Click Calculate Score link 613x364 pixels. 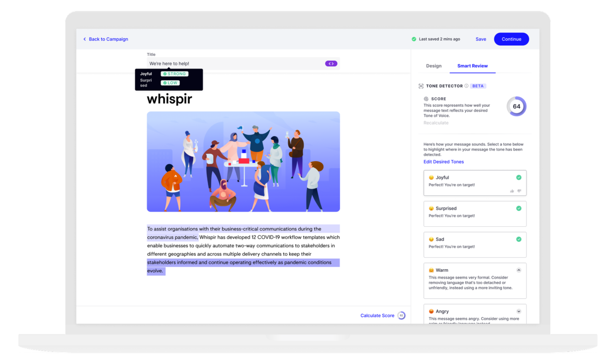377,316
